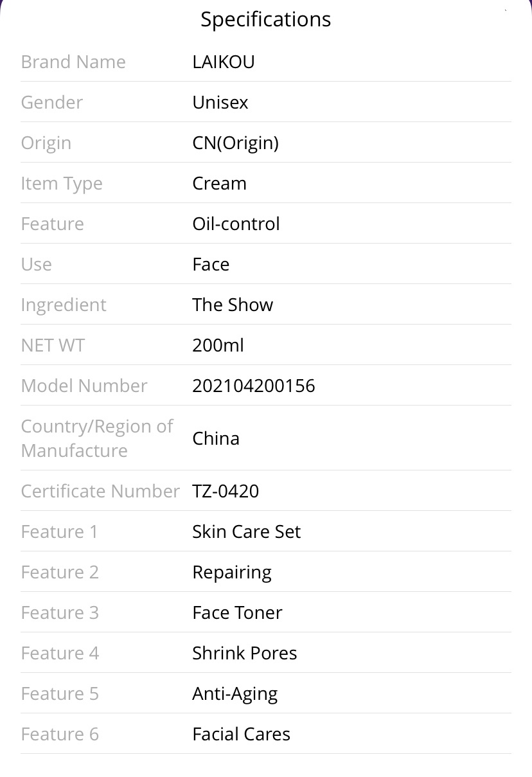Select the Facial Cares value

tap(242, 734)
